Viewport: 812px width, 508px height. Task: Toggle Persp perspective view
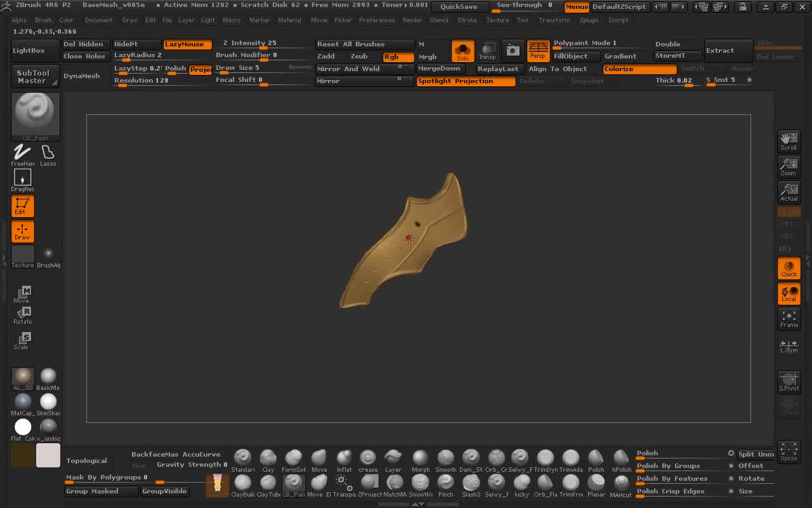(x=538, y=51)
